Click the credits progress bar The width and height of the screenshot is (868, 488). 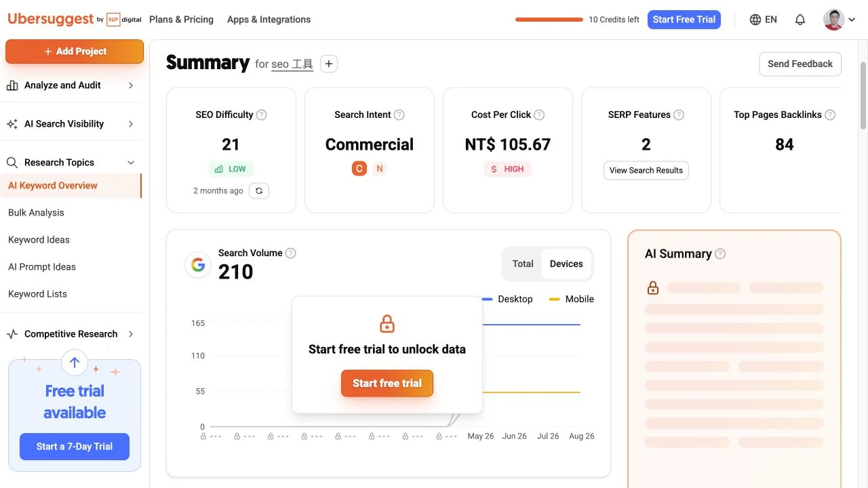(549, 20)
